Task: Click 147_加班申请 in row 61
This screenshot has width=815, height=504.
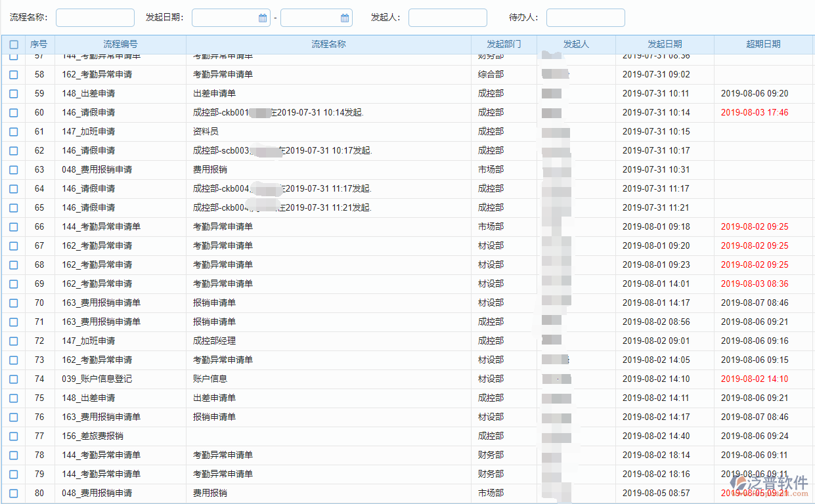Action: point(89,132)
